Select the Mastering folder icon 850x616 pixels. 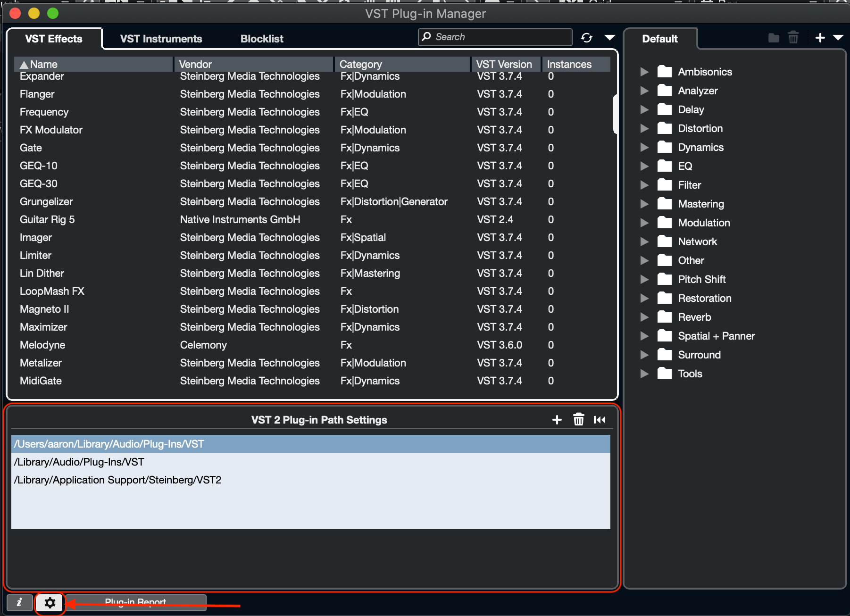tap(665, 203)
